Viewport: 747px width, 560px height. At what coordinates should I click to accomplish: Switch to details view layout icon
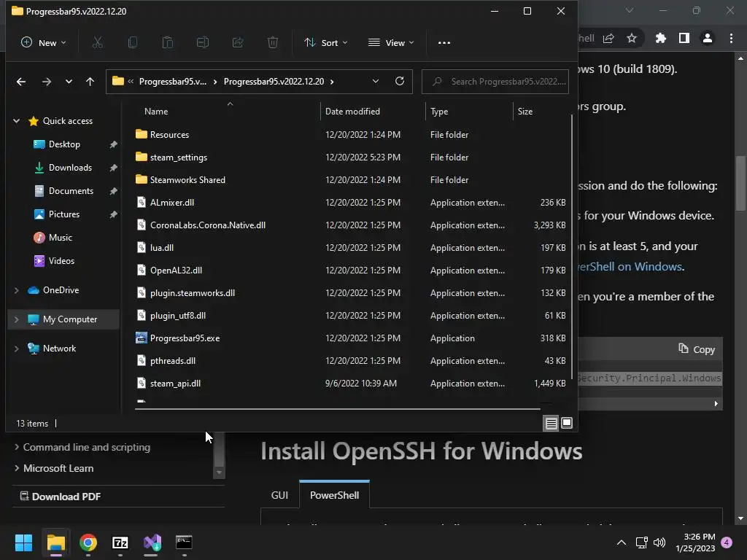[551, 423]
